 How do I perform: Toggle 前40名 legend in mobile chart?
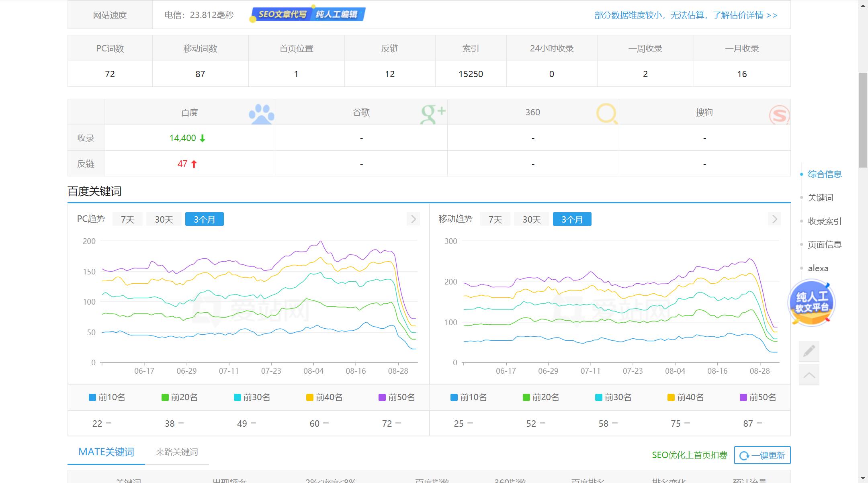686,397
